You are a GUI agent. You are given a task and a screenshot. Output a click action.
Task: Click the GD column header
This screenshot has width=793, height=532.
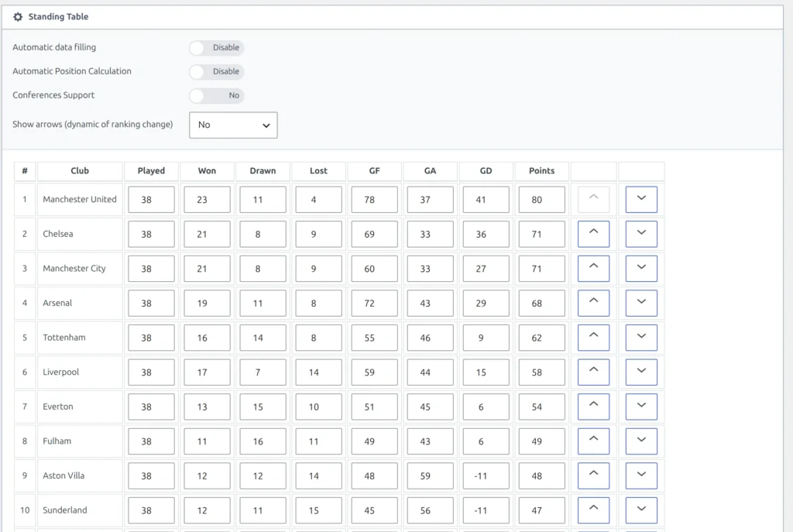486,171
